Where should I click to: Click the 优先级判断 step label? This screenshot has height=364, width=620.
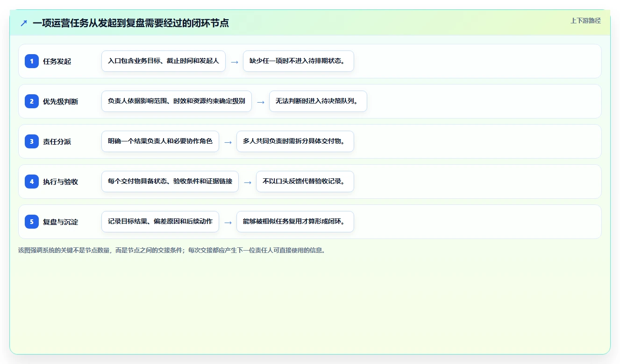click(x=61, y=101)
